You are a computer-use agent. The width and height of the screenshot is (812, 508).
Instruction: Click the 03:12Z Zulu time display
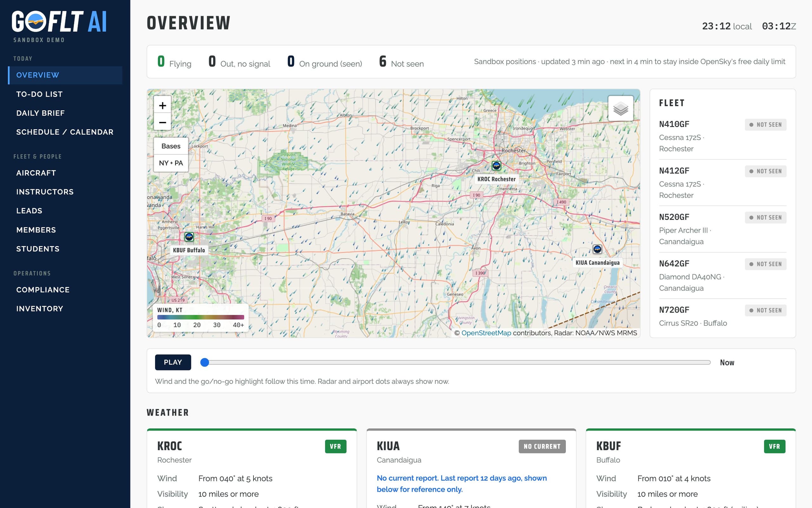pos(779,26)
